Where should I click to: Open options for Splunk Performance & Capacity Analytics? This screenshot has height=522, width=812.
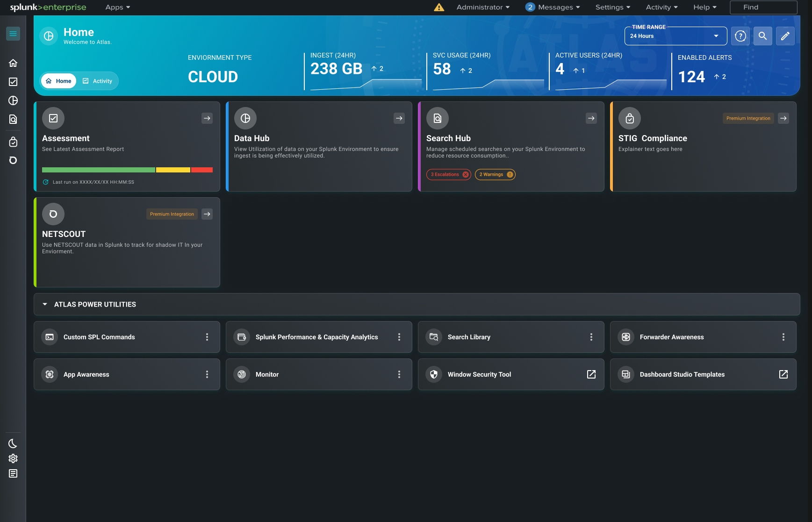(x=399, y=337)
